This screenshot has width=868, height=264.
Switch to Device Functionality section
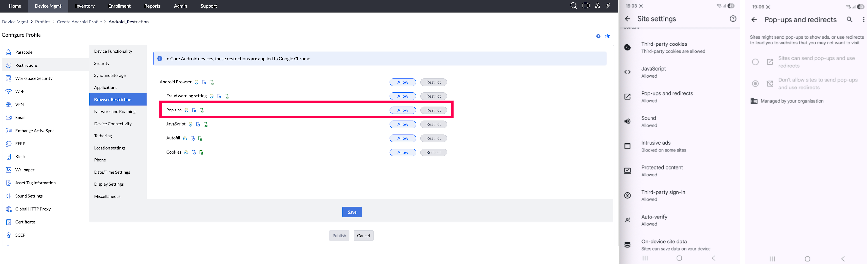coord(118,51)
